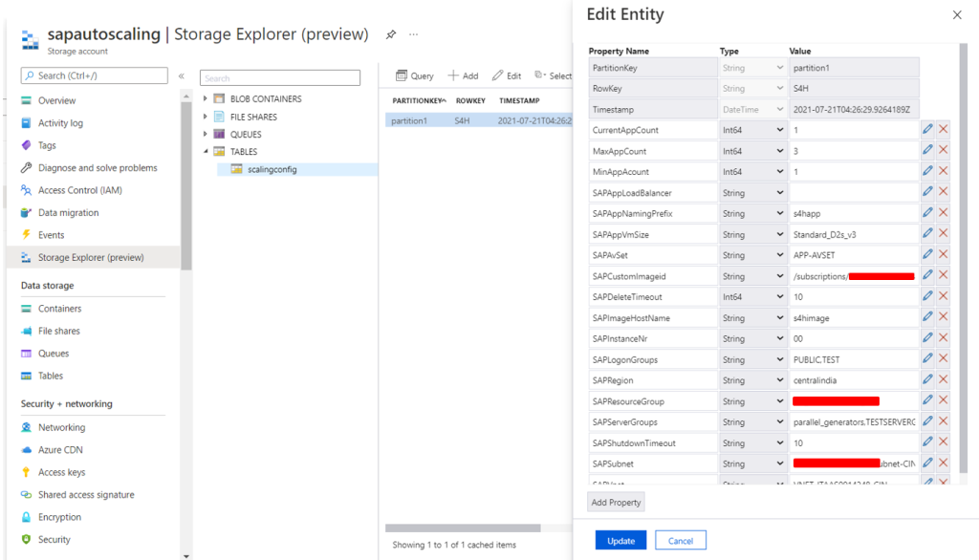Edit the SAPCustomImageid property

pyautogui.click(x=927, y=275)
